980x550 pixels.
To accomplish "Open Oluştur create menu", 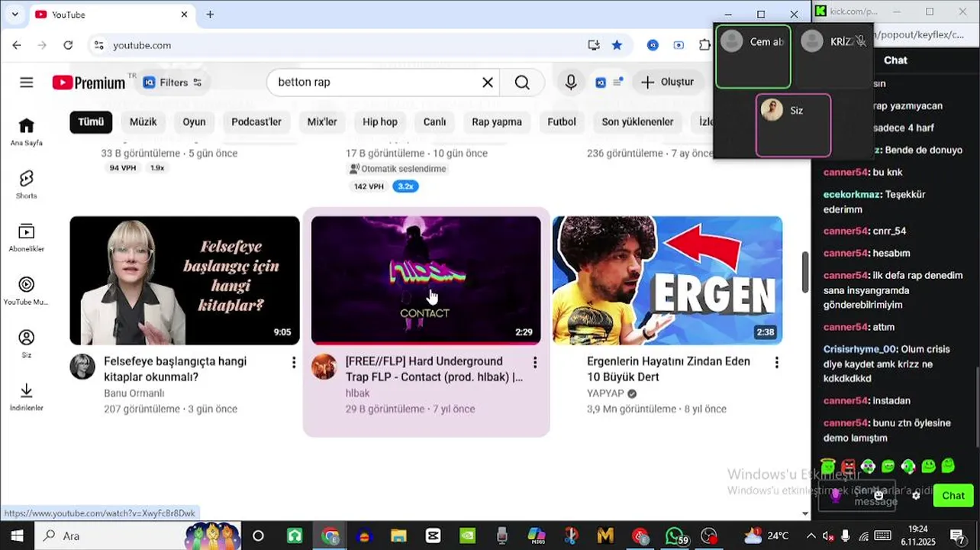I will coord(667,82).
